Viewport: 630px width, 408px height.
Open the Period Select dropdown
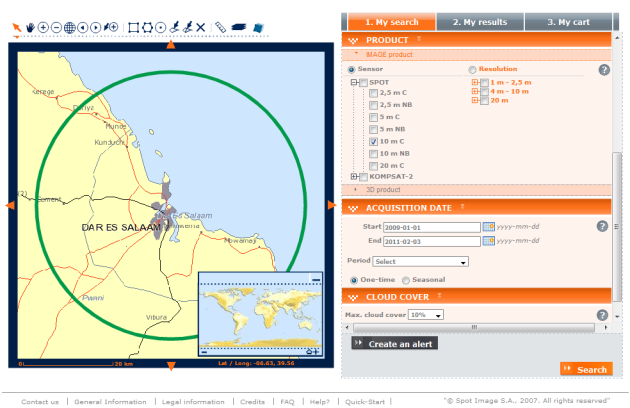[421, 262]
